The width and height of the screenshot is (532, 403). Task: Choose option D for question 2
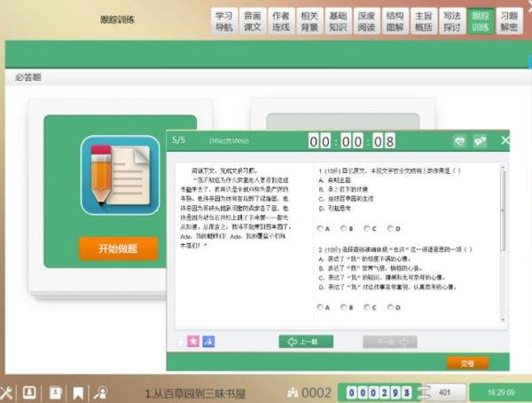tap(390, 307)
